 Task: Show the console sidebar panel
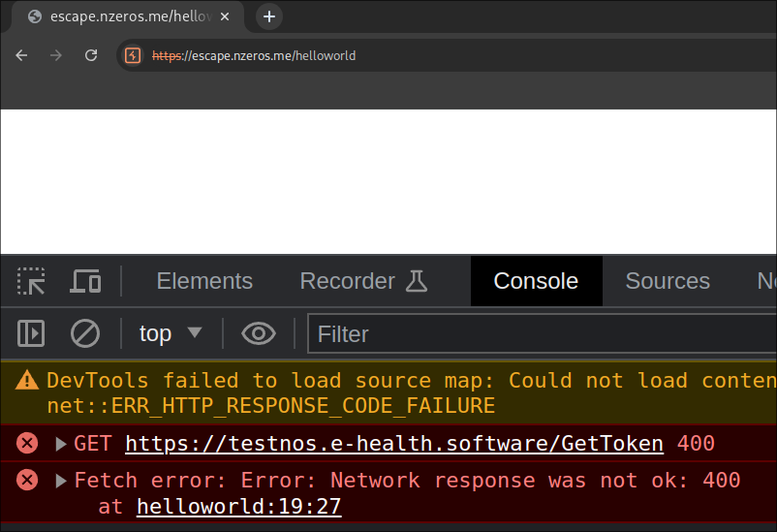(31, 334)
